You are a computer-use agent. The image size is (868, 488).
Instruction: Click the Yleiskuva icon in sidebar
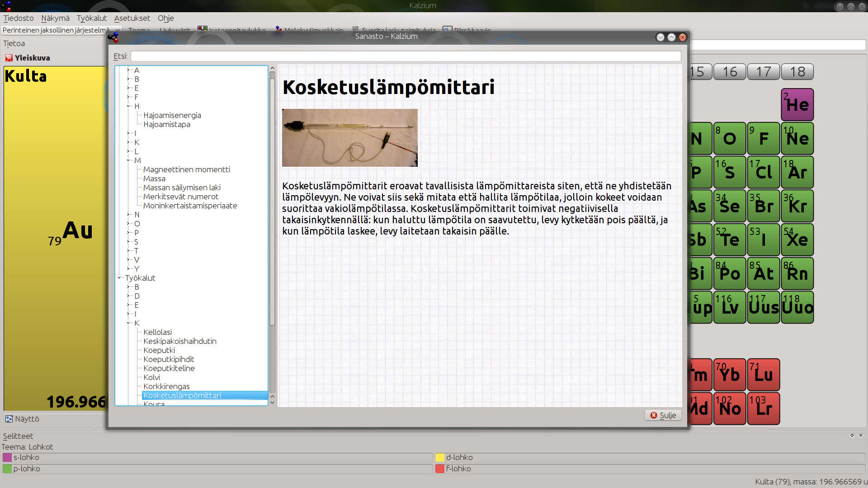pos(9,58)
